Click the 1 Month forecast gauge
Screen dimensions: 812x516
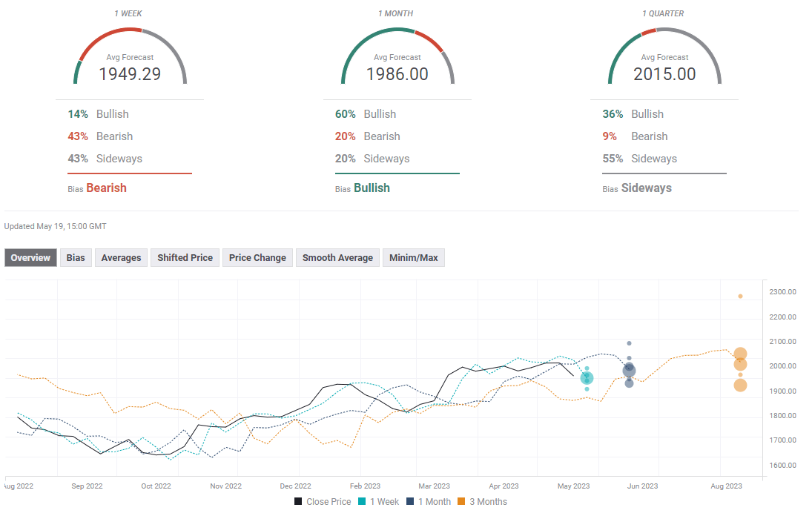(397, 59)
